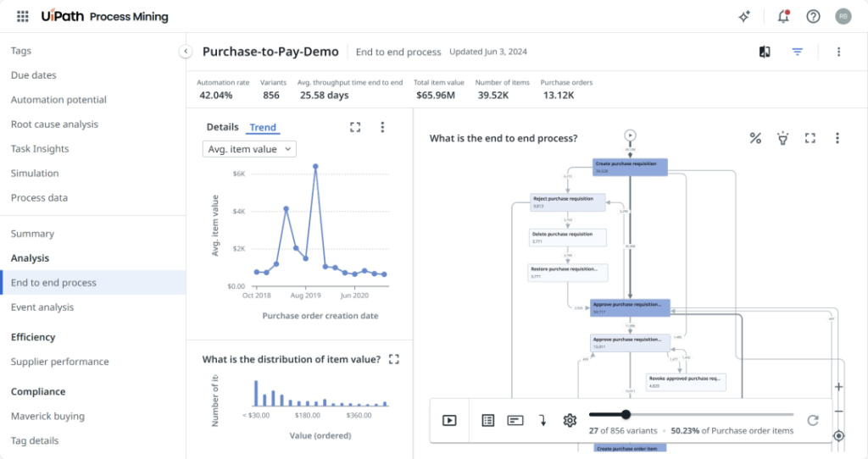Click the Create purchase requisition node
The height and width of the screenshot is (459, 868).
(x=630, y=167)
